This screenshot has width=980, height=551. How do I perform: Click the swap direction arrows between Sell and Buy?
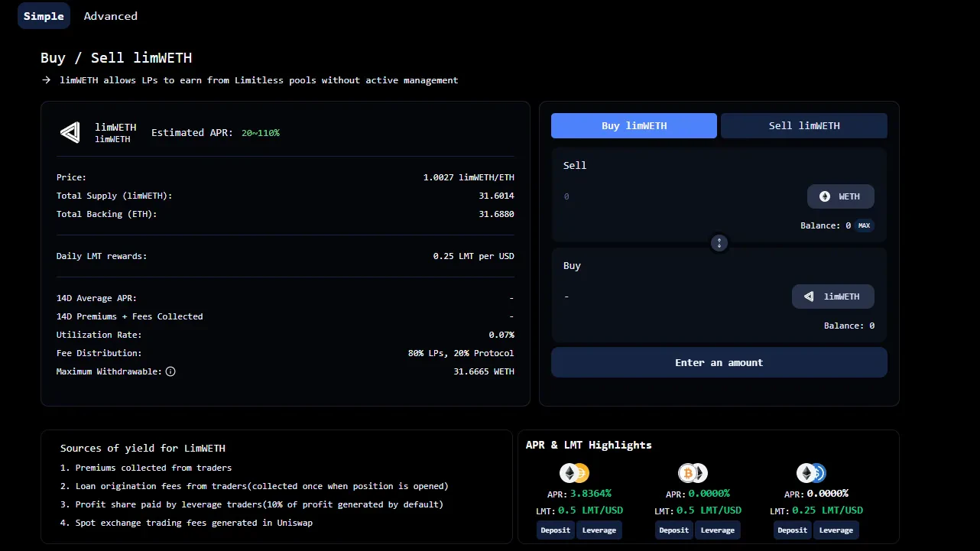719,243
